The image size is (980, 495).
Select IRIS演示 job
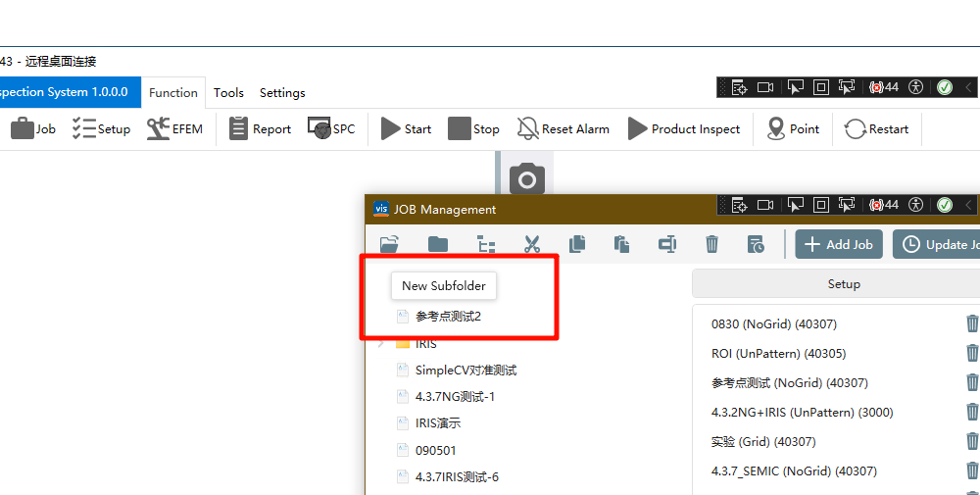pyautogui.click(x=437, y=423)
